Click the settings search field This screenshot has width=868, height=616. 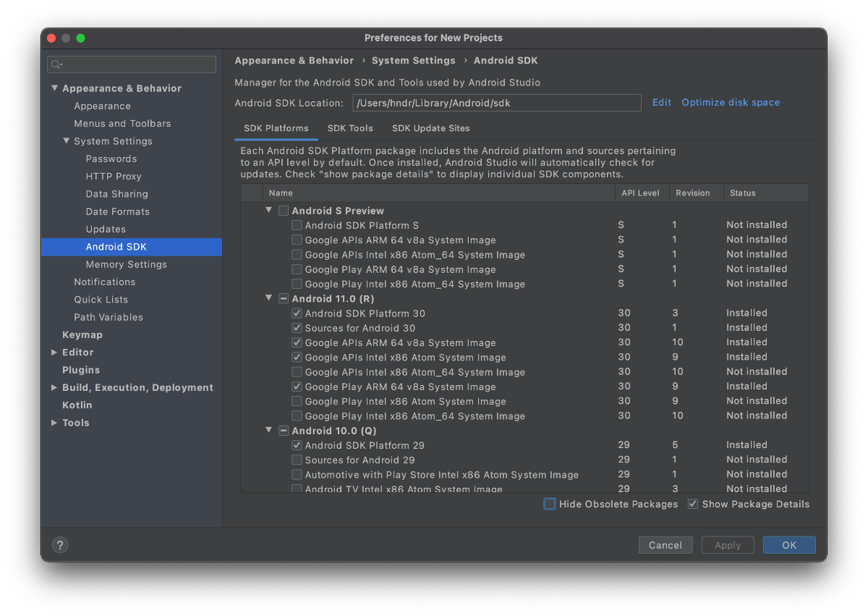pos(132,64)
